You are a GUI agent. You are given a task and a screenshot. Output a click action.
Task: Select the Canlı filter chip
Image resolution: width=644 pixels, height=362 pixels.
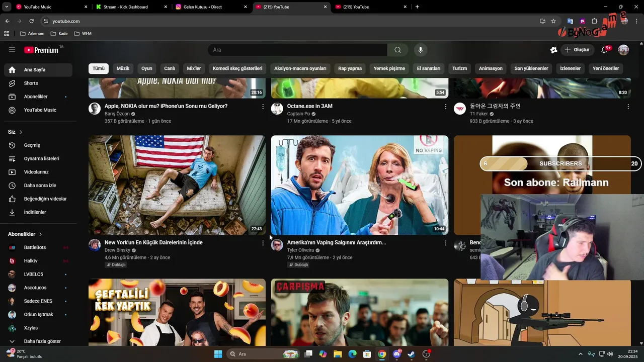[170, 68]
